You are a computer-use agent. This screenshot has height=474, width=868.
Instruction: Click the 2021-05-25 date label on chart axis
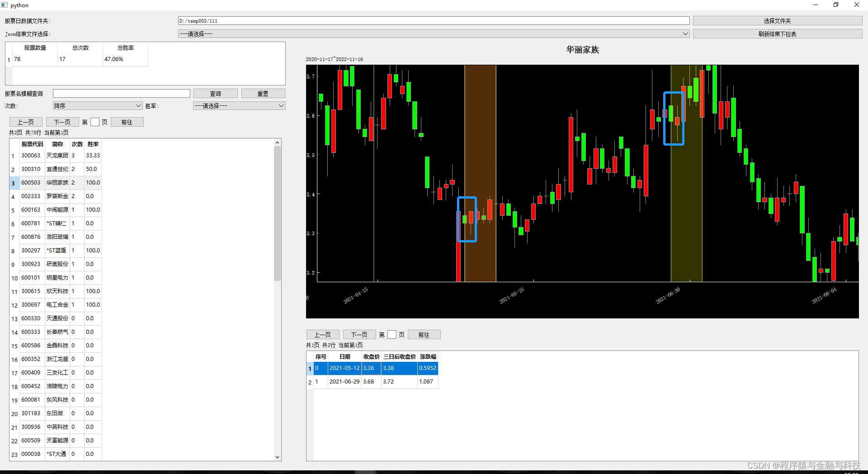pyautogui.click(x=511, y=295)
